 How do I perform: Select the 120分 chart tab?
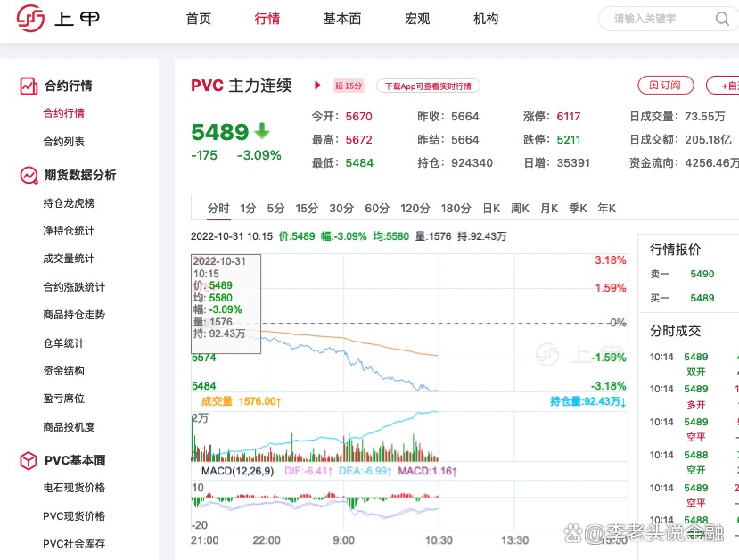[x=415, y=209]
